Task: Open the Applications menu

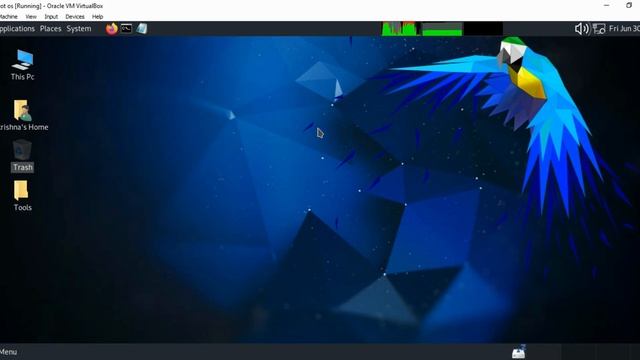Action: 17,29
